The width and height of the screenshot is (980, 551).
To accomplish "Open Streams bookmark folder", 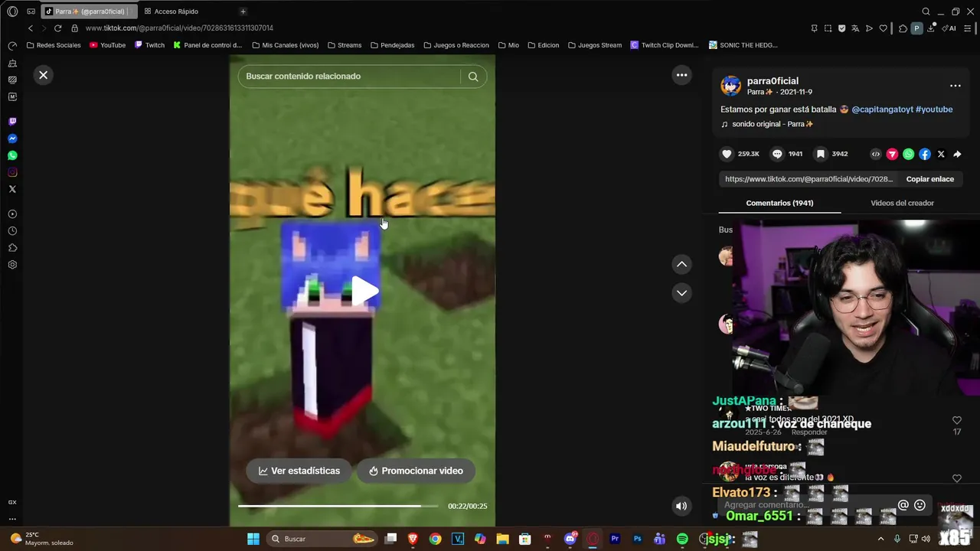I will [344, 45].
